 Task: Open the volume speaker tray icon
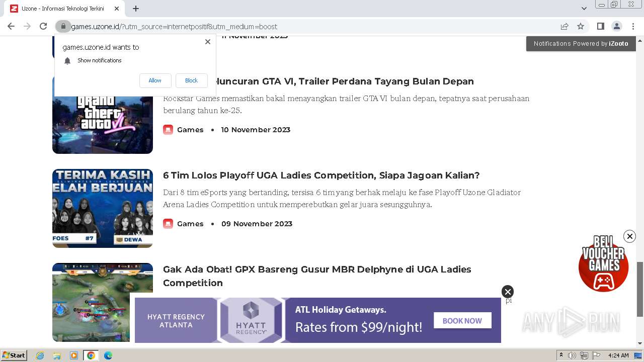[572, 355]
